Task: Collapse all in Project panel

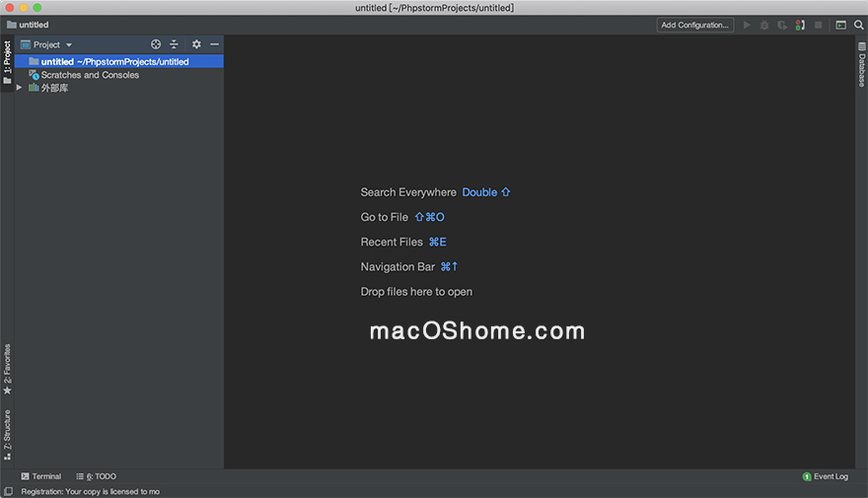Action: (x=174, y=44)
